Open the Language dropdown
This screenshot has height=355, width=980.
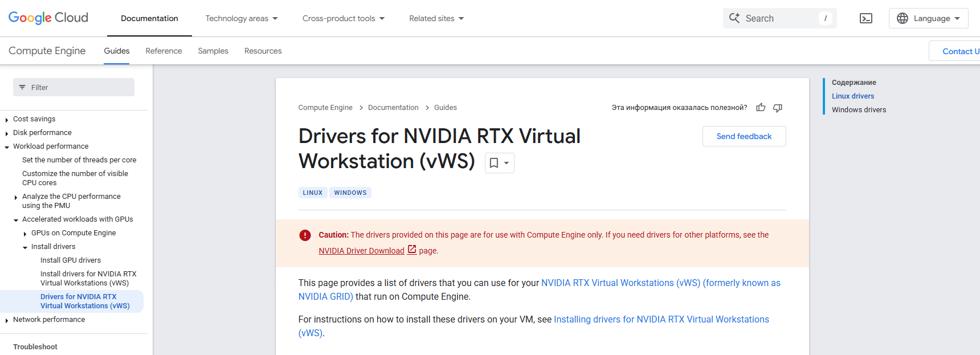tap(929, 18)
